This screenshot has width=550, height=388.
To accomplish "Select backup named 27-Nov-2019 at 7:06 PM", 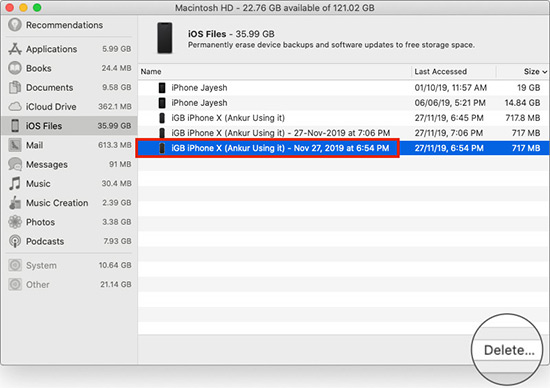I will [x=344, y=133].
